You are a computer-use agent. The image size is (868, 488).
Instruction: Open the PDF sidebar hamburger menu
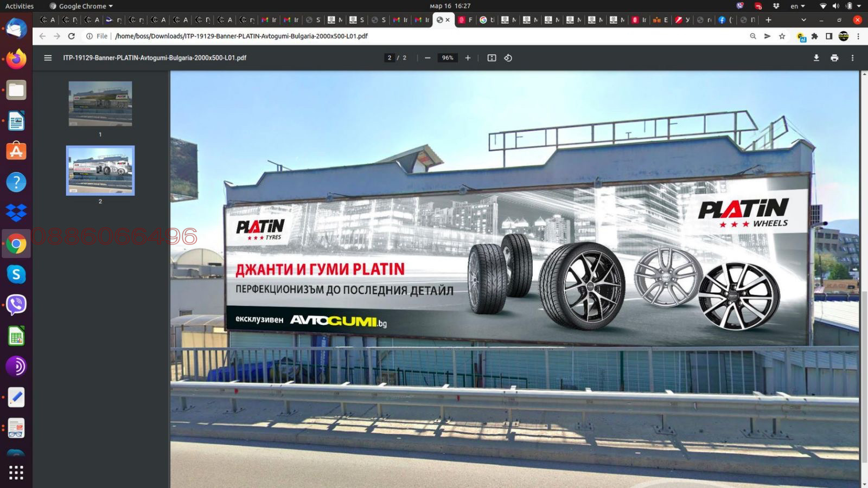[x=48, y=58]
